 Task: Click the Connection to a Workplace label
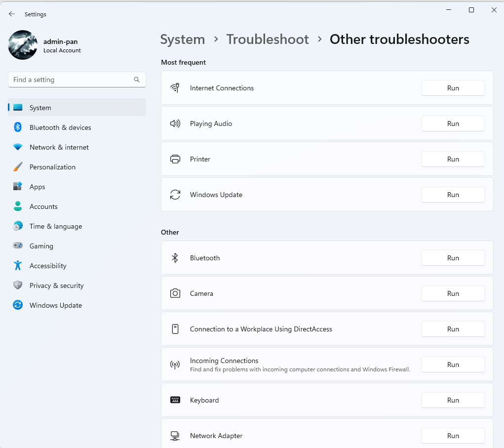[261, 328]
